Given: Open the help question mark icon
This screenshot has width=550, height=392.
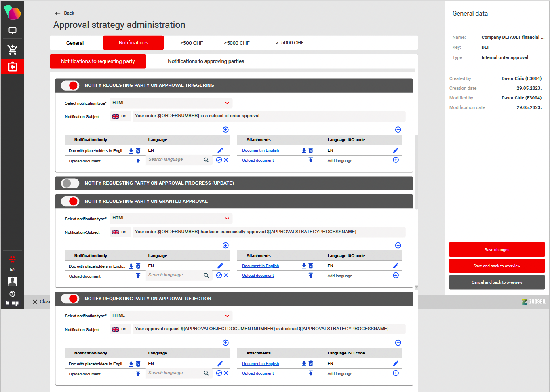Looking at the screenshot, I should tap(12, 294).
